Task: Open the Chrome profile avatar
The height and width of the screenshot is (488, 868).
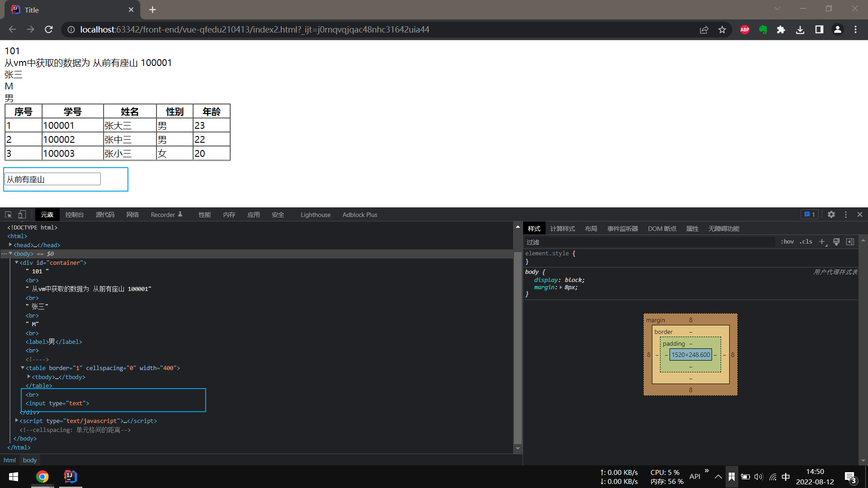Action: (837, 29)
